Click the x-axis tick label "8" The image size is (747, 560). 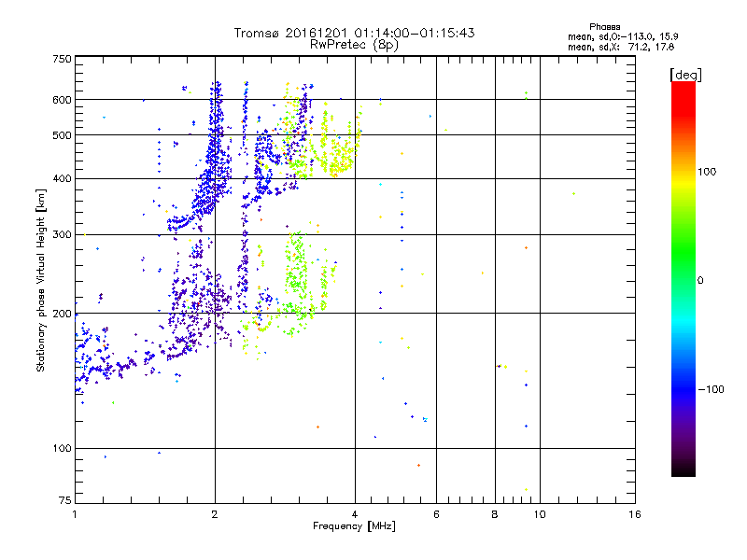495,514
